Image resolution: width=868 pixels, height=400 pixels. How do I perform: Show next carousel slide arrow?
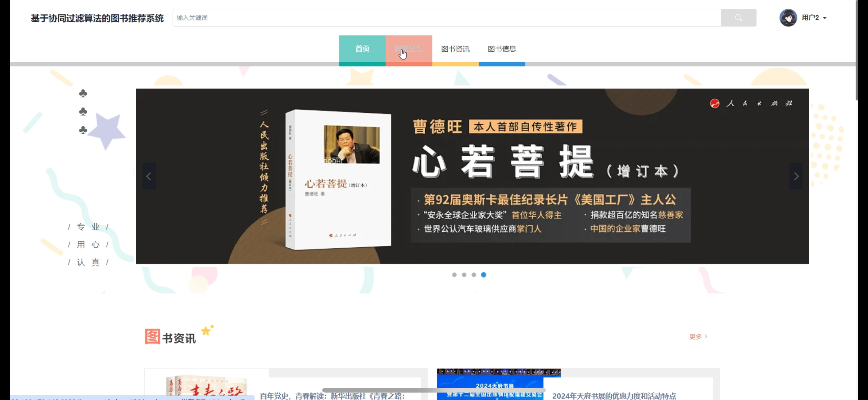pyautogui.click(x=796, y=176)
